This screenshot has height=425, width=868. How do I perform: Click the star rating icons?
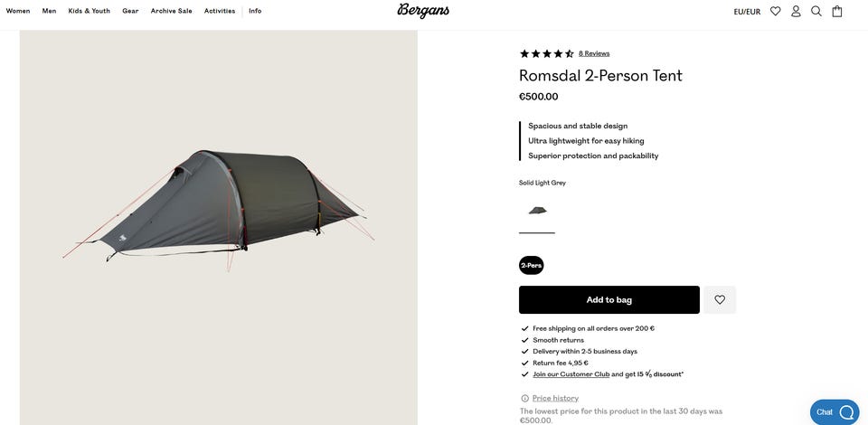tap(546, 53)
